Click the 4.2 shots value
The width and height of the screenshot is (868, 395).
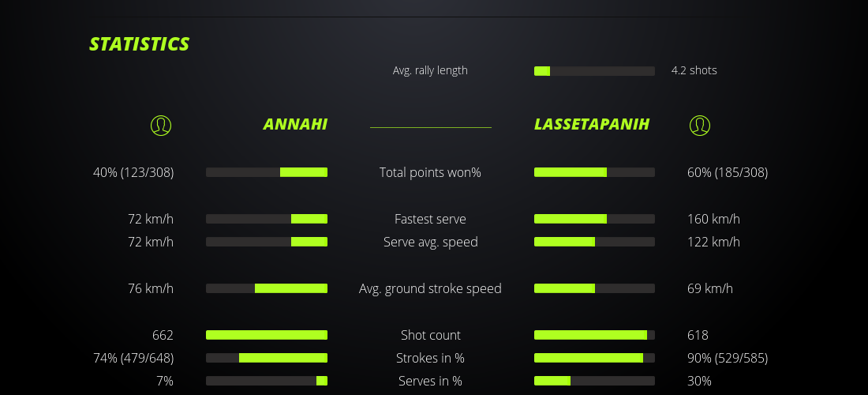pyautogui.click(x=694, y=70)
